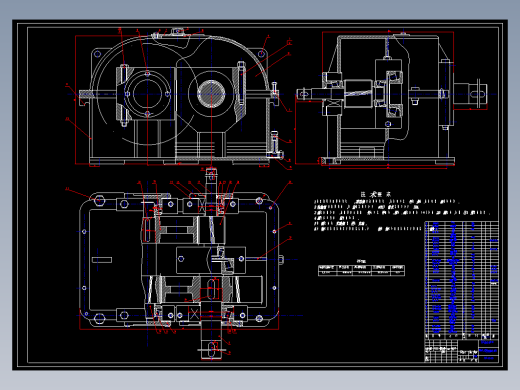This screenshot has width=520, height=390.
Task: Click the front elevation view of the gearbox
Action: (x=179, y=98)
